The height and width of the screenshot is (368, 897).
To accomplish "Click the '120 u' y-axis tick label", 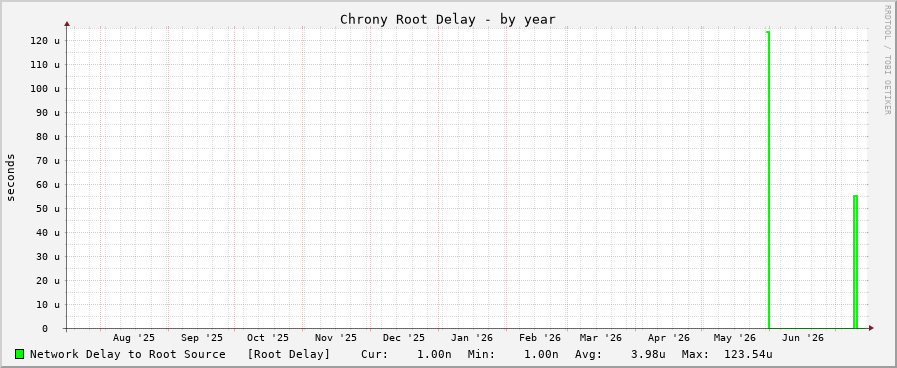I will 45,41.
